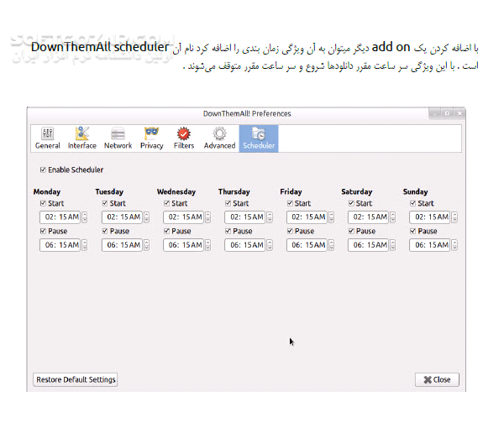
Task: Focus Monday pause time field 06:15 AM
Action: click(x=60, y=245)
